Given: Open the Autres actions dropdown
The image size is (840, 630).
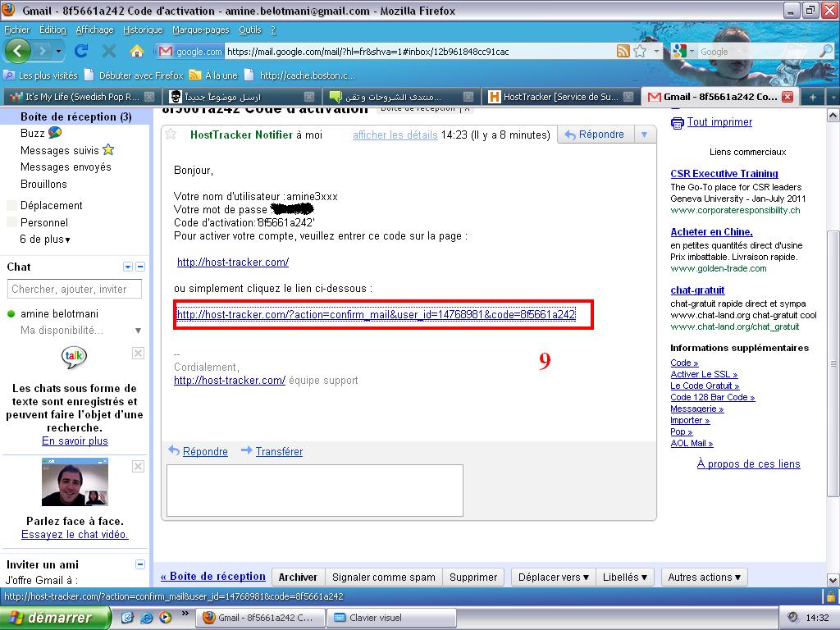Looking at the screenshot, I should pyautogui.click(x=704, y=577).
